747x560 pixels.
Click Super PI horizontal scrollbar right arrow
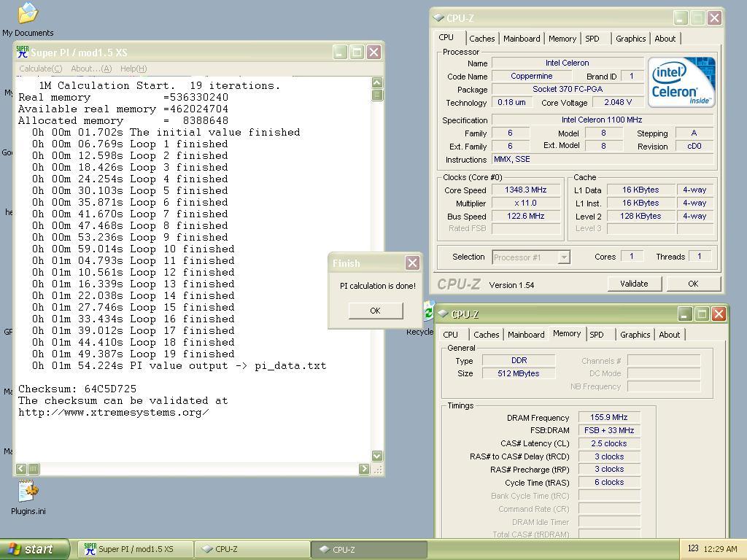(x=364, y=469)
